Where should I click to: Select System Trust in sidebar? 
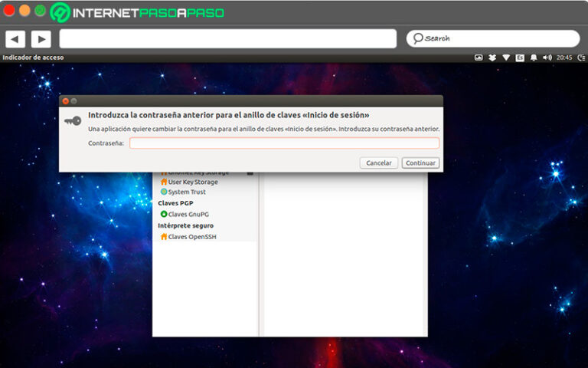[186, 192]
